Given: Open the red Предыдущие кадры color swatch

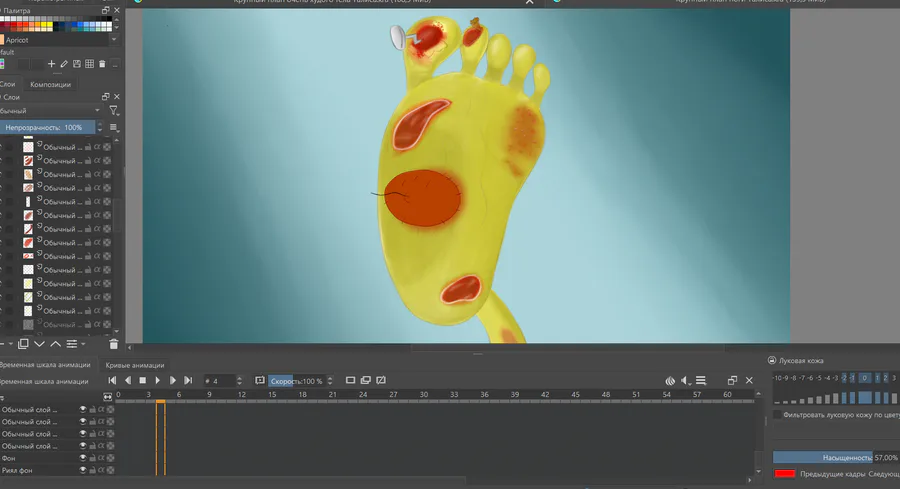Looking at the screenshot, I should (x=785, y=474).
